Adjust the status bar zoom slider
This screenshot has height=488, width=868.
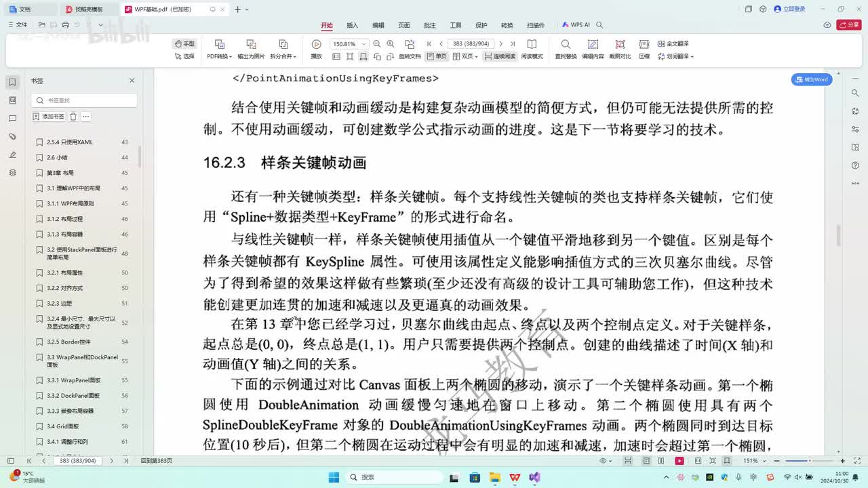click(810, 461)
